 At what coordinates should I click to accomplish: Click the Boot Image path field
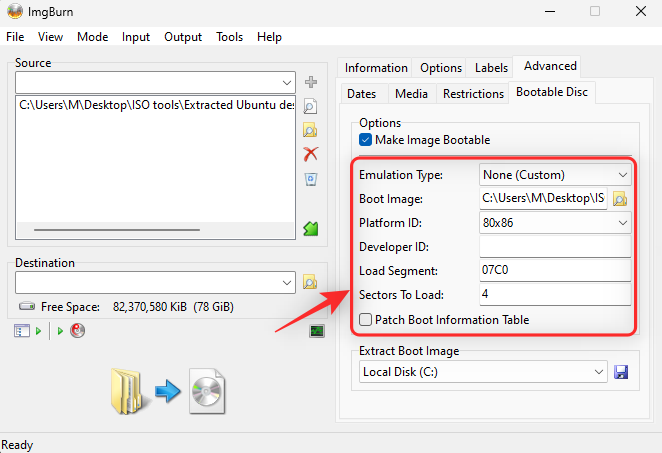(543, 198)
